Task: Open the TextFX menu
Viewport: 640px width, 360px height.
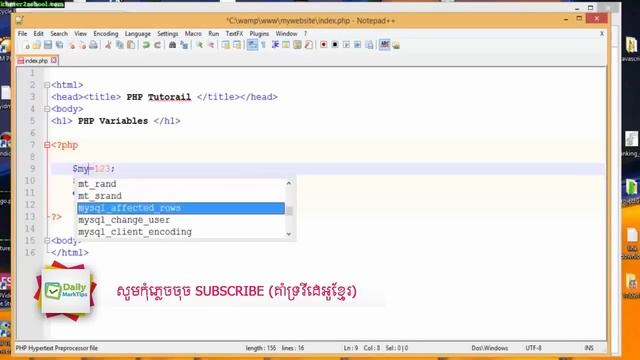Action: 234,33
